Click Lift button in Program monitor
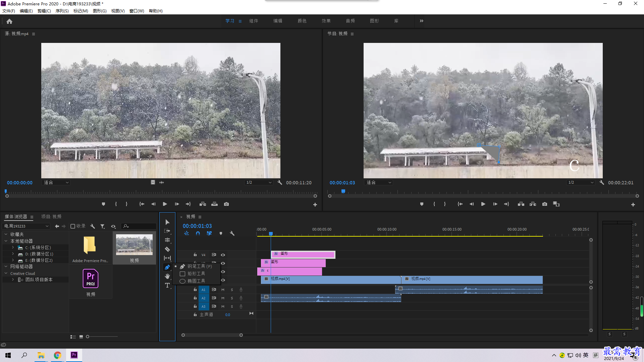644x362 pixels. [x=521, y=204]
